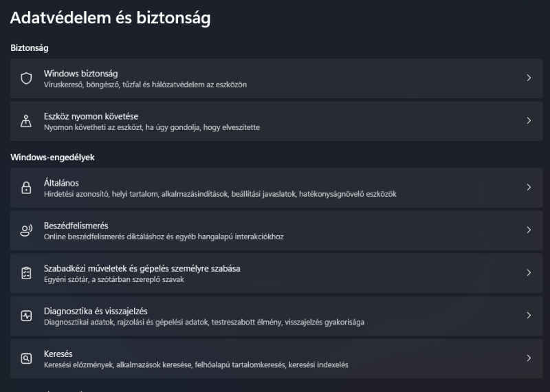Click the Keresés magnifier icon
This screenshot has height=392, width=550.
27,358
